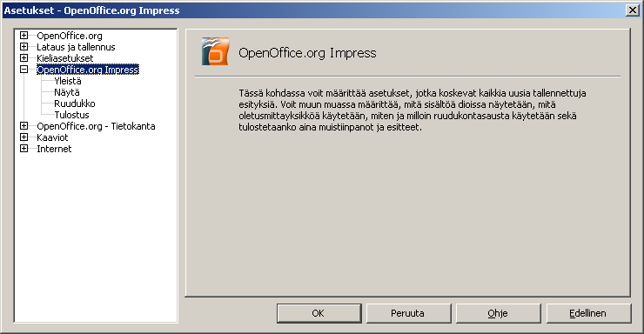Expand the OpenOffice.org - Tietokanta node
This screenshot has height=334, width=644.
coord(23,126)
